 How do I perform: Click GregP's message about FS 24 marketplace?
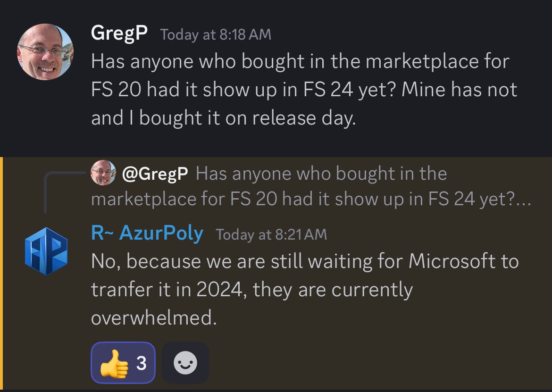coord(304,89)
